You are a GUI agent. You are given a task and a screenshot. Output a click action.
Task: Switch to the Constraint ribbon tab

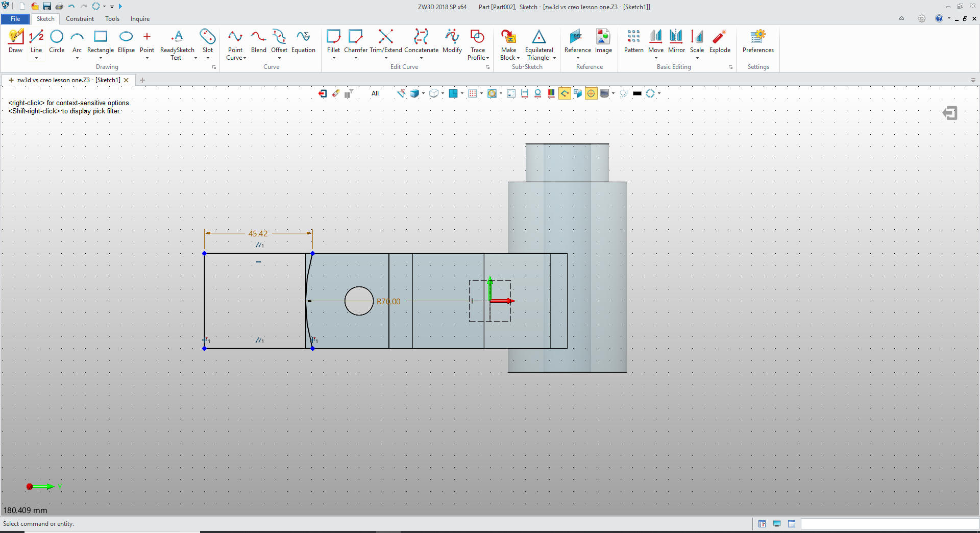point(80,19)
